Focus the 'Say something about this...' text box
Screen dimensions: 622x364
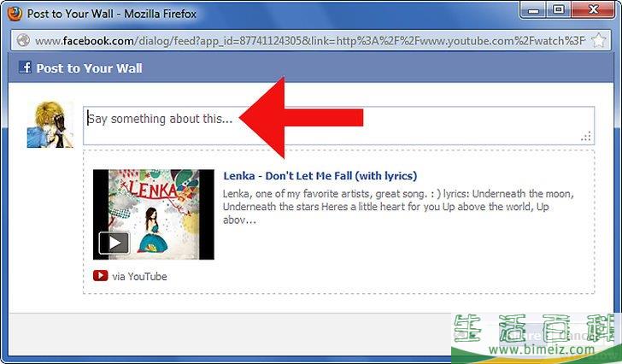pos(338,126)
